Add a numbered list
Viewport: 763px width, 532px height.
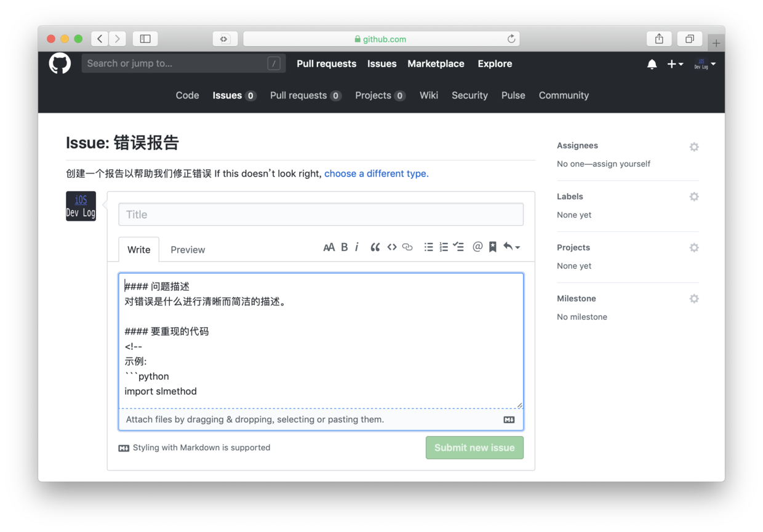click(x=444, y=247)
